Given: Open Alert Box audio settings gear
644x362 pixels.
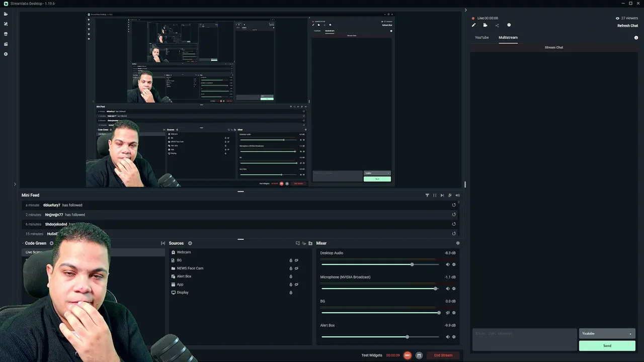Looking at the screenshot, I should (x=454, y=337).
